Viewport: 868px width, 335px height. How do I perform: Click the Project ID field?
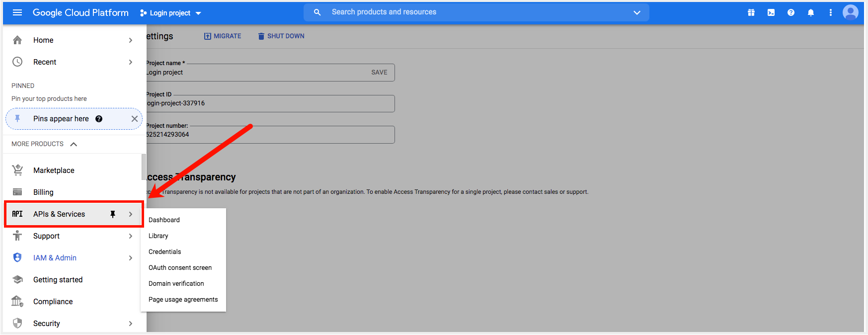pyautogui.click(x=270, y=103)
